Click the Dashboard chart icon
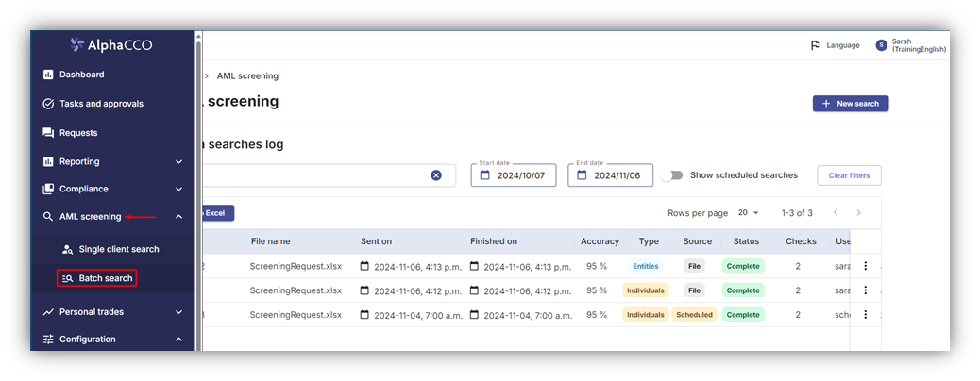 tap(47, 75)
